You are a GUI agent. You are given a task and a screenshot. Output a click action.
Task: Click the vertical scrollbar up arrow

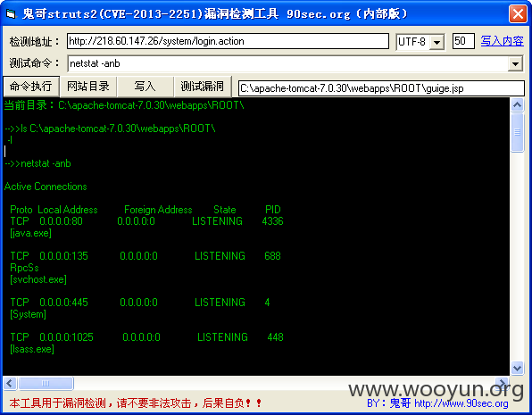click(517, 104)
